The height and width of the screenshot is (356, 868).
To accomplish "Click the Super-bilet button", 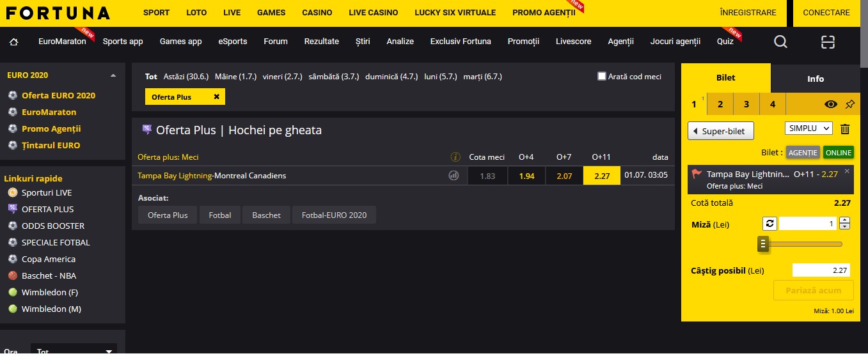I will [x=721, y=131].
